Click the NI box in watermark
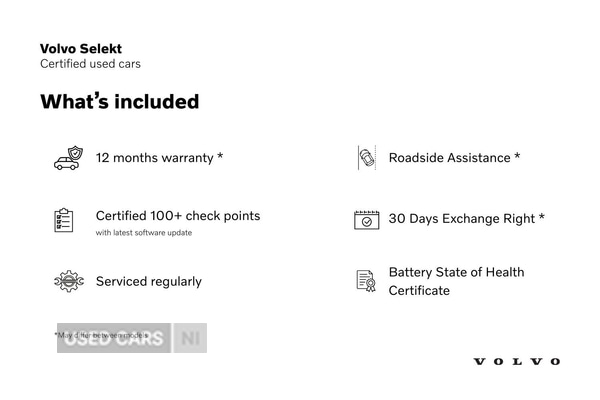The width and height of the screenshot is (600, 400). click(x=190, y=339)
